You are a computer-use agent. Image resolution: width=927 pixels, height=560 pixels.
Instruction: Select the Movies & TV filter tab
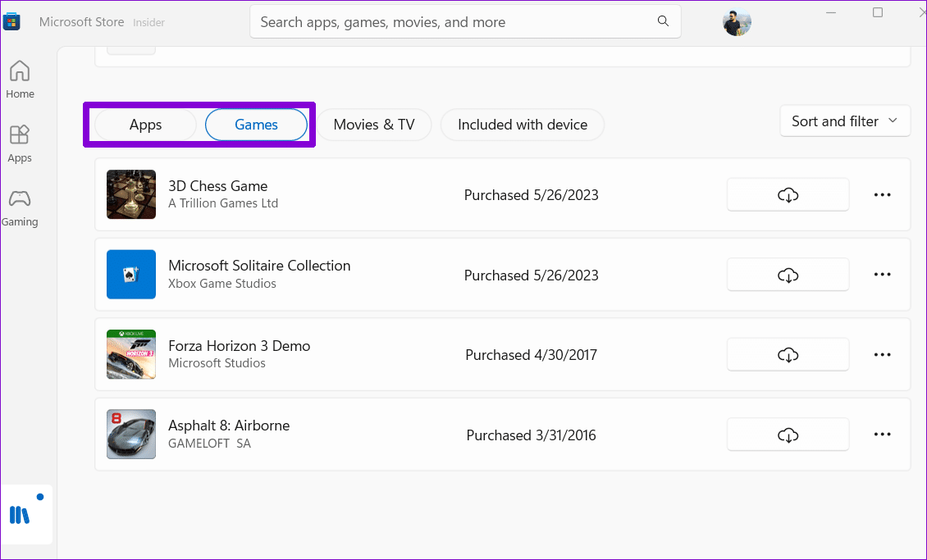(373, 125)
